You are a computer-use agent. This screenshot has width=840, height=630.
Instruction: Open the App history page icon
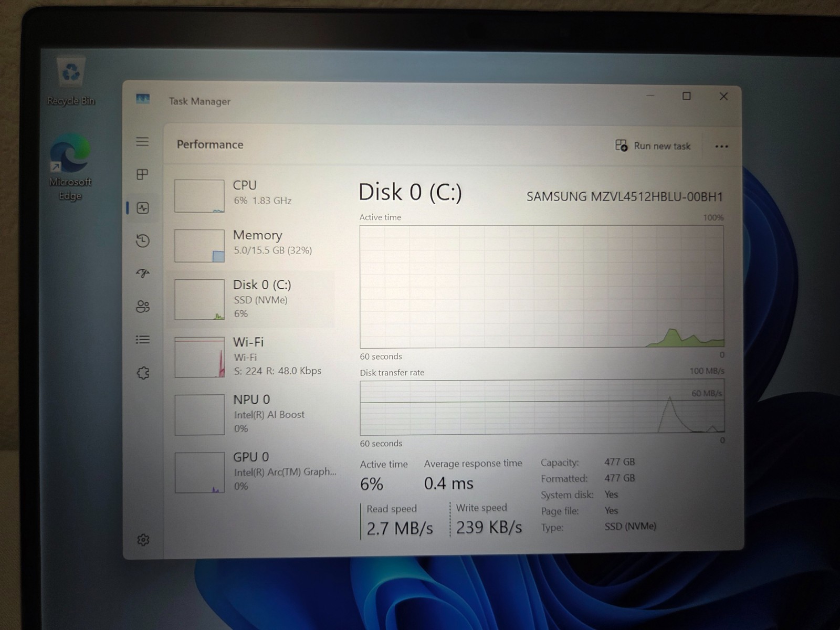(142, 241)
